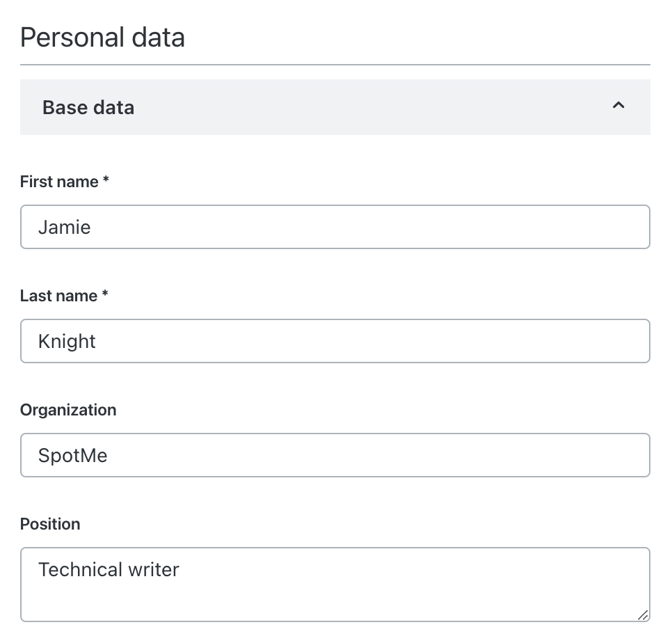The image size is (672, 643).
Task: Click the Base data section header title
Action: [88, 107]
